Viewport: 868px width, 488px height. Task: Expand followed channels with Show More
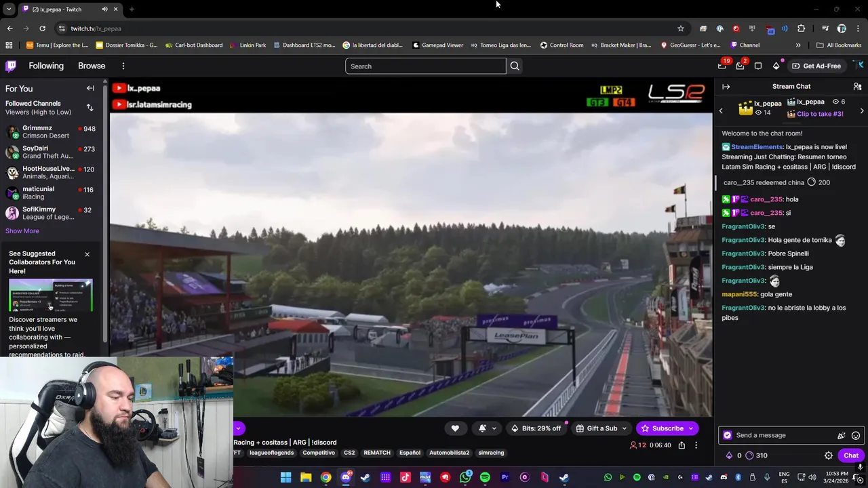[22, 230]
